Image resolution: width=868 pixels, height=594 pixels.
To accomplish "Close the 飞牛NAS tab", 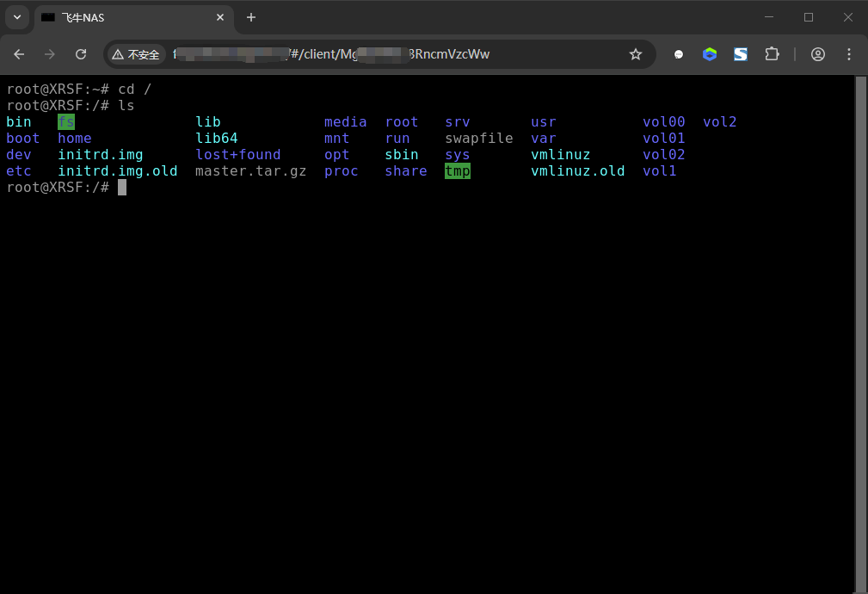I will 220,17.
